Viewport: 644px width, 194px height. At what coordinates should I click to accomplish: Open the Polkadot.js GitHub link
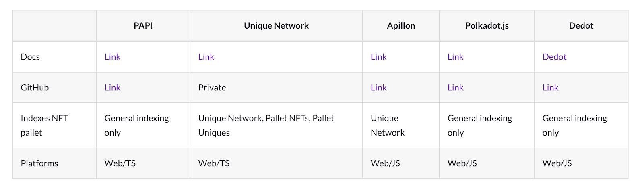click(x=455, y=88)
